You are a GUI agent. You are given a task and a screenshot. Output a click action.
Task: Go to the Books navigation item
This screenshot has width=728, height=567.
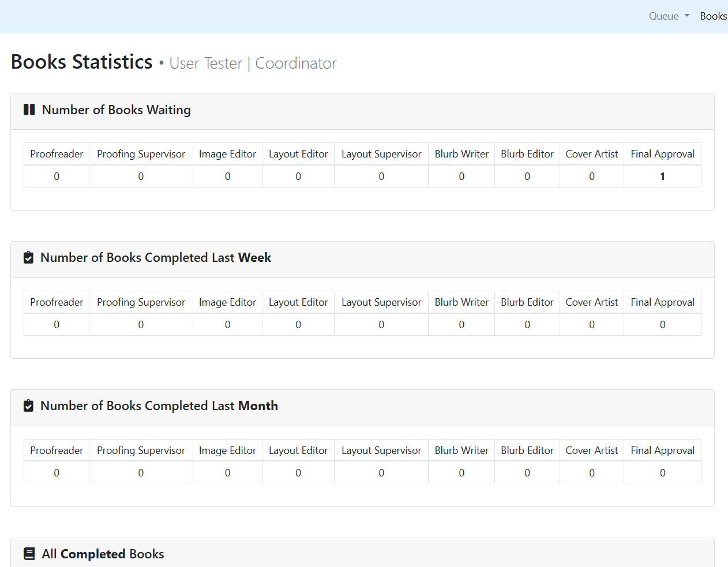[713, 16]
